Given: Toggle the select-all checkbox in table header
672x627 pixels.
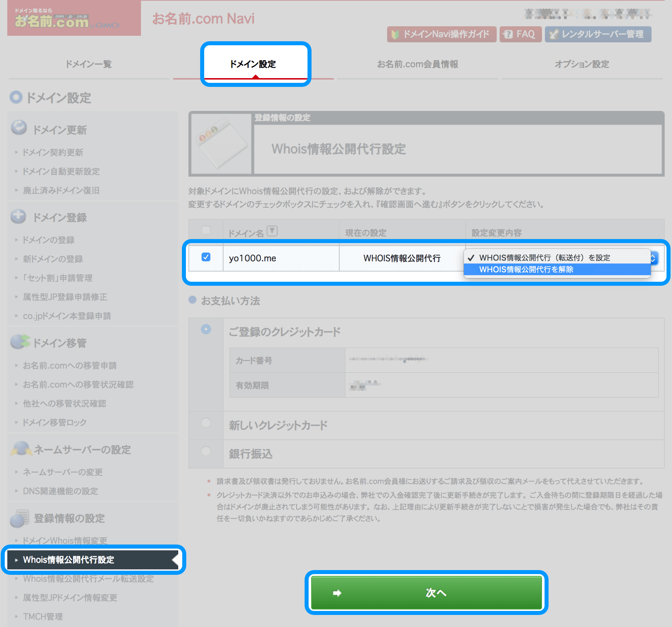Looking at the screenshot, I should click(206, 230).
